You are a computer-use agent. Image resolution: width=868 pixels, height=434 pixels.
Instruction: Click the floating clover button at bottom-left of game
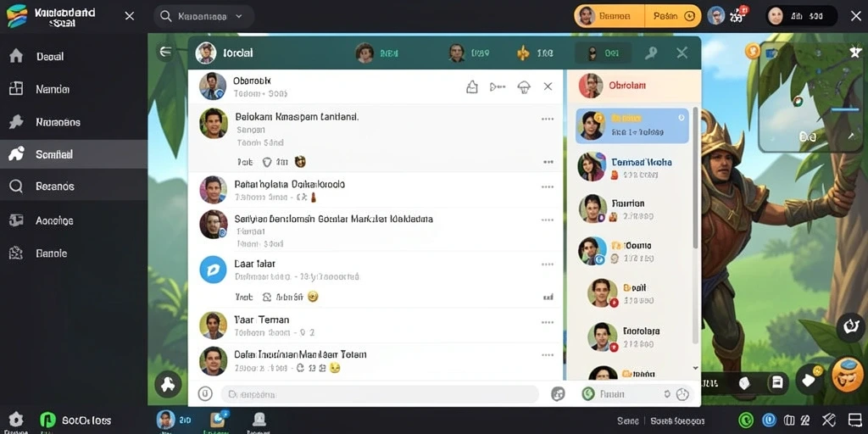click(x=169, y=384)
